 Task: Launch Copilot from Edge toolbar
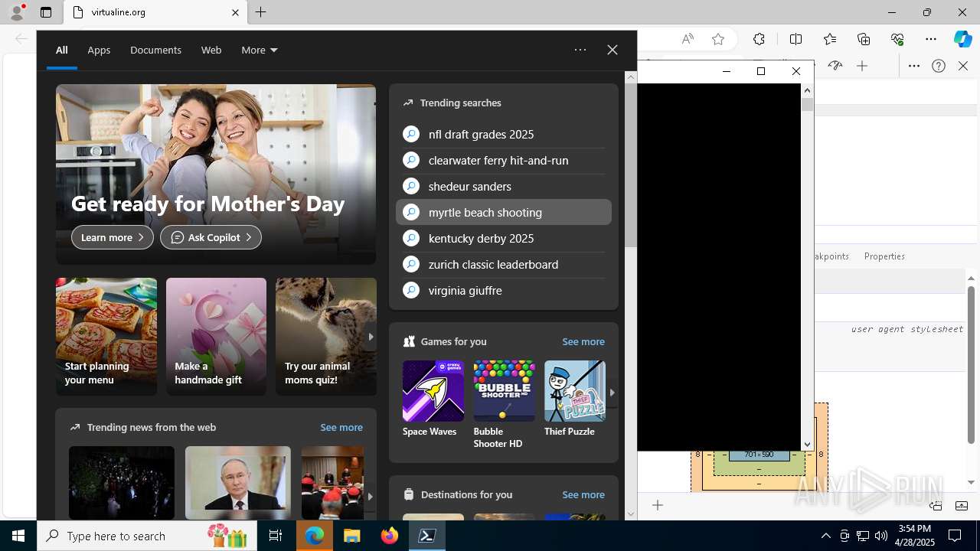pyautogui.click(x=962, y=39)
